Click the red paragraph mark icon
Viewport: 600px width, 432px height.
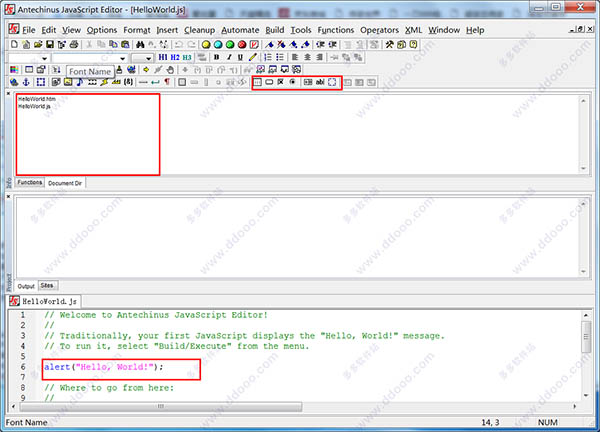[167, 82]
